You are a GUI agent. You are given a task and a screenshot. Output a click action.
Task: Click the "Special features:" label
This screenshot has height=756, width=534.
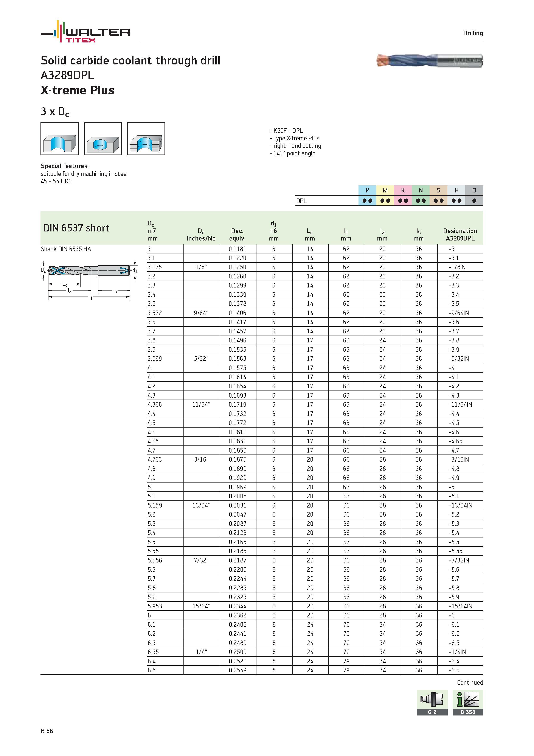(x=64, y=166)
